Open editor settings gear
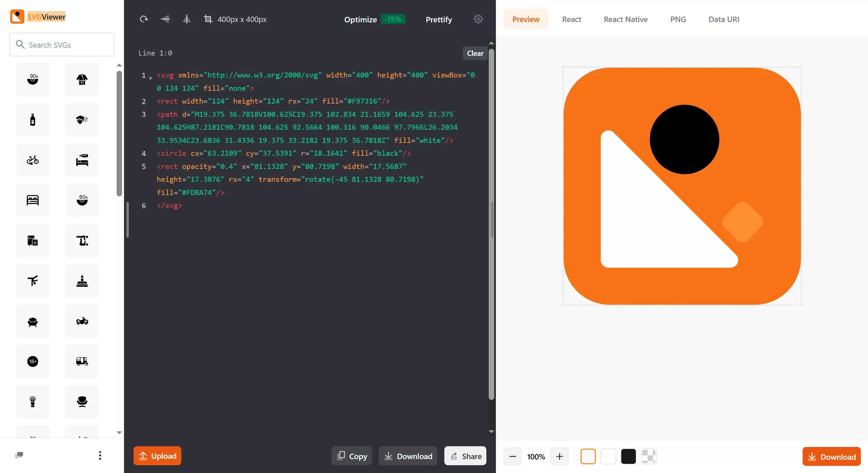The image size is (868, 473). pyautogui.click(x=478, y=19)
